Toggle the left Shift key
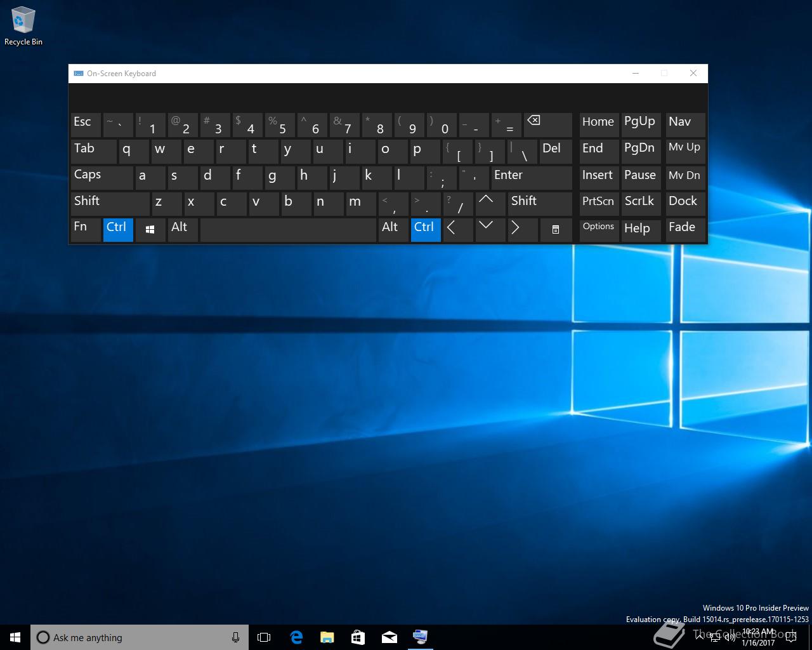Image resolution: width=812 pixels, height=650 pixels. pos(110,204)
